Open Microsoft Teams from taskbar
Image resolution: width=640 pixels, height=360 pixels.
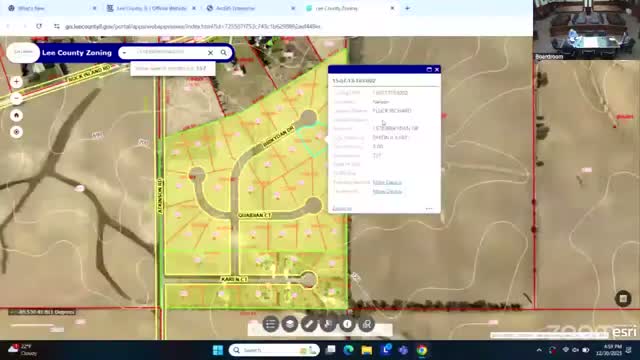pos(404,350)
